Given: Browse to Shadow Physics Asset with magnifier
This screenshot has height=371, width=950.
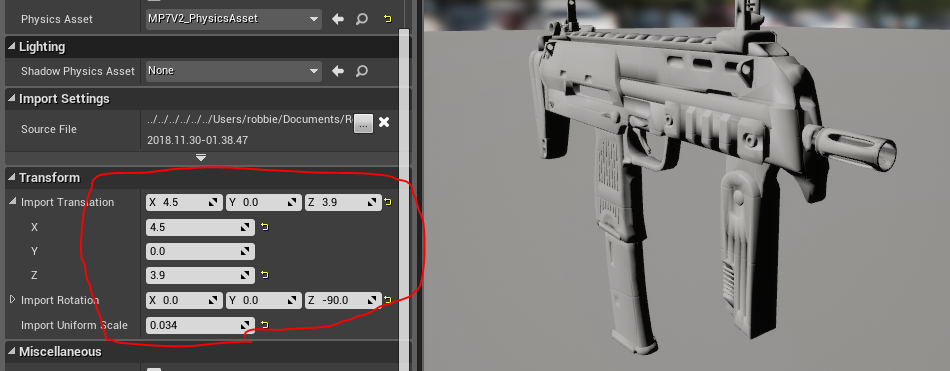Looking at the screenshot, I should point(362,72).
